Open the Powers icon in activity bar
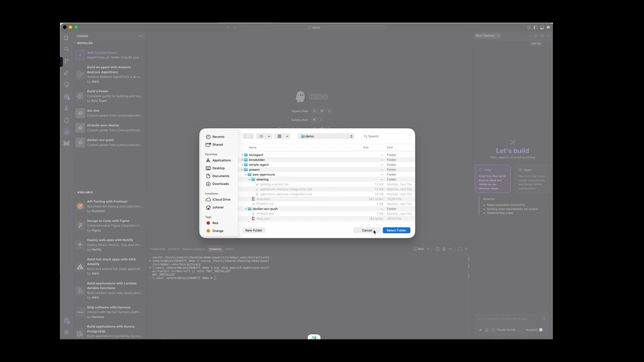The width and height of the screenshot is (644, 362). (x=66, y=132)
